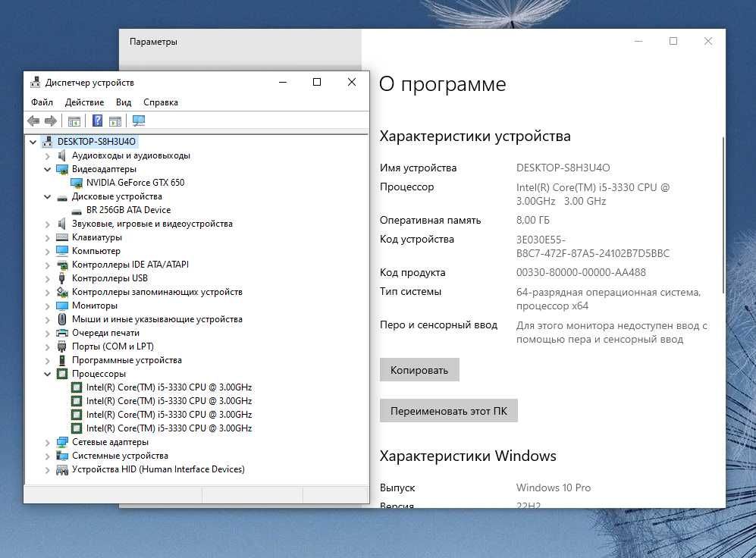Image resolution: width=756 pixels, height=558 pixels.
Task: Open the Вид menu
Action: tap(124, 102)
